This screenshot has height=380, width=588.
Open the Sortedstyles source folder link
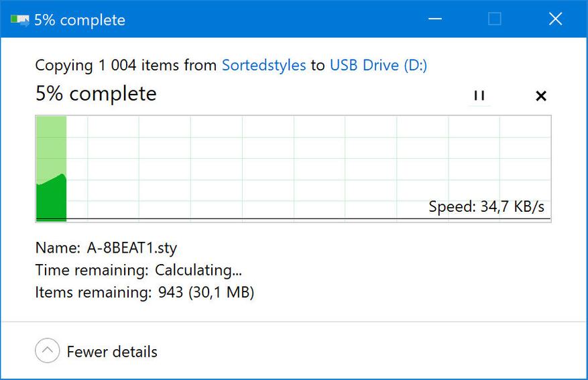pyautogui.click(x=264, y=65)
